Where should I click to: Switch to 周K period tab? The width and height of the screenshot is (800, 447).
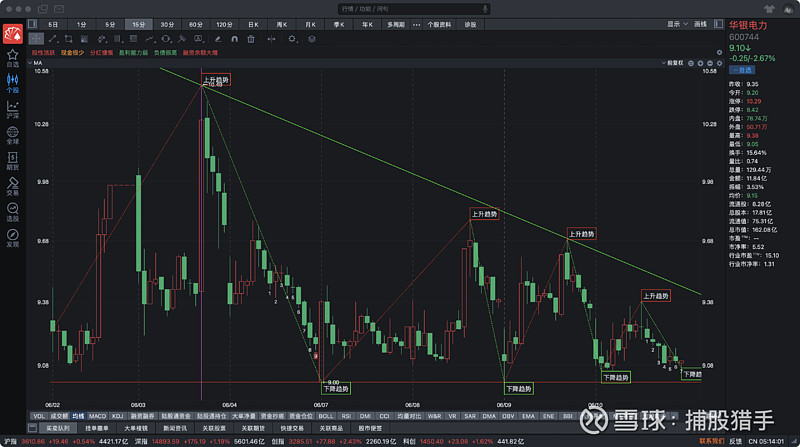tap(282, 24)
